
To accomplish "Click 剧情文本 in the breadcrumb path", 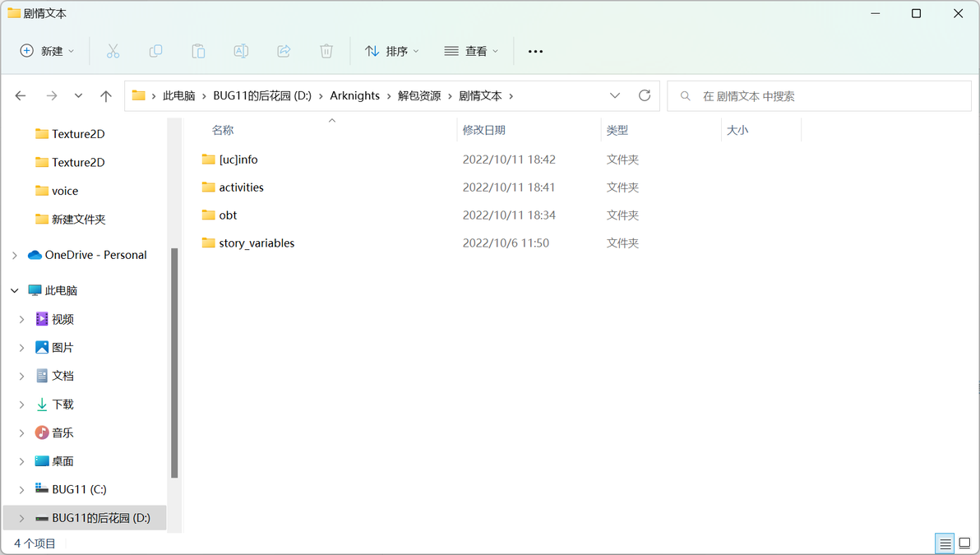I will [481, 95].
